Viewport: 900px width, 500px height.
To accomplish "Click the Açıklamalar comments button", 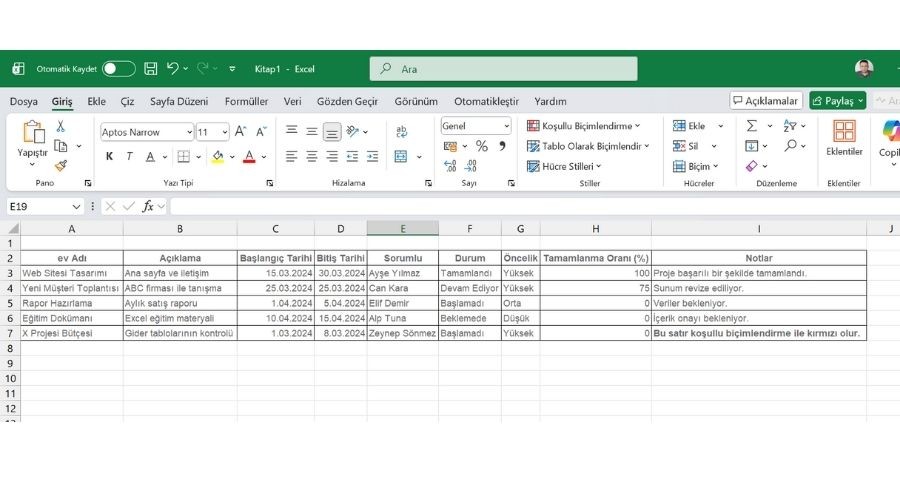I will (x=766, y=101).
